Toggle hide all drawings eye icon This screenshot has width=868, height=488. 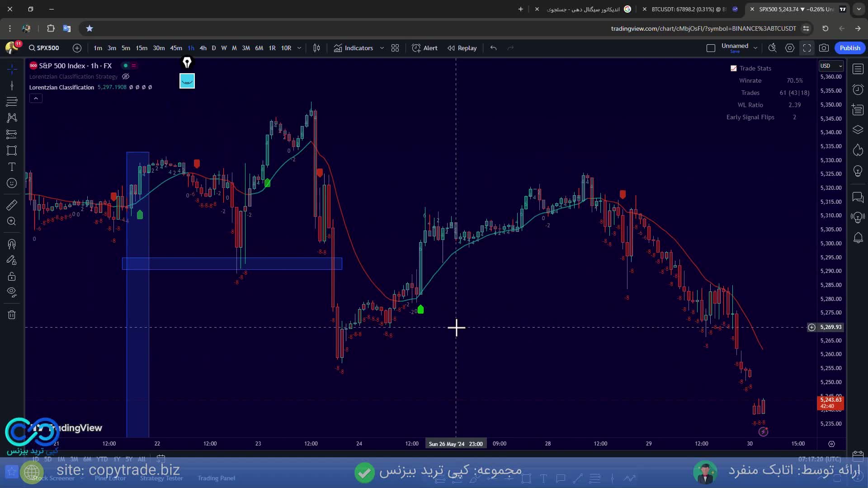pyautogui.click(x=12, y=292)
